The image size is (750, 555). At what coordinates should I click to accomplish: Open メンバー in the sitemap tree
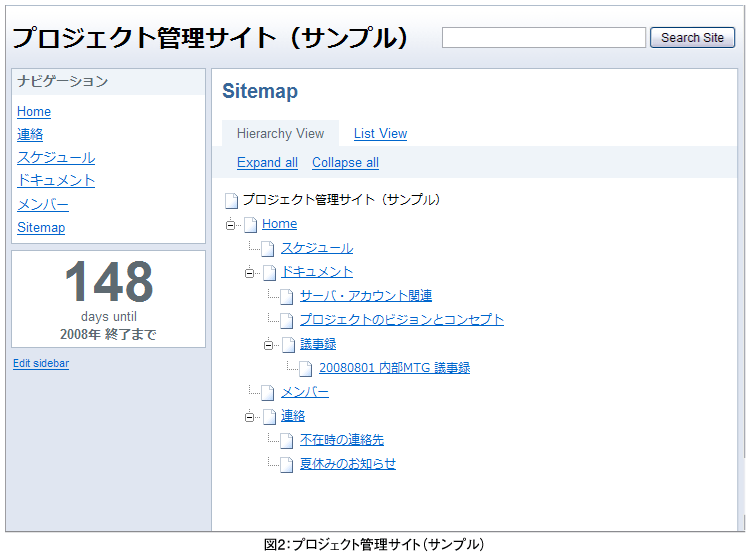[x=305, y=392]
